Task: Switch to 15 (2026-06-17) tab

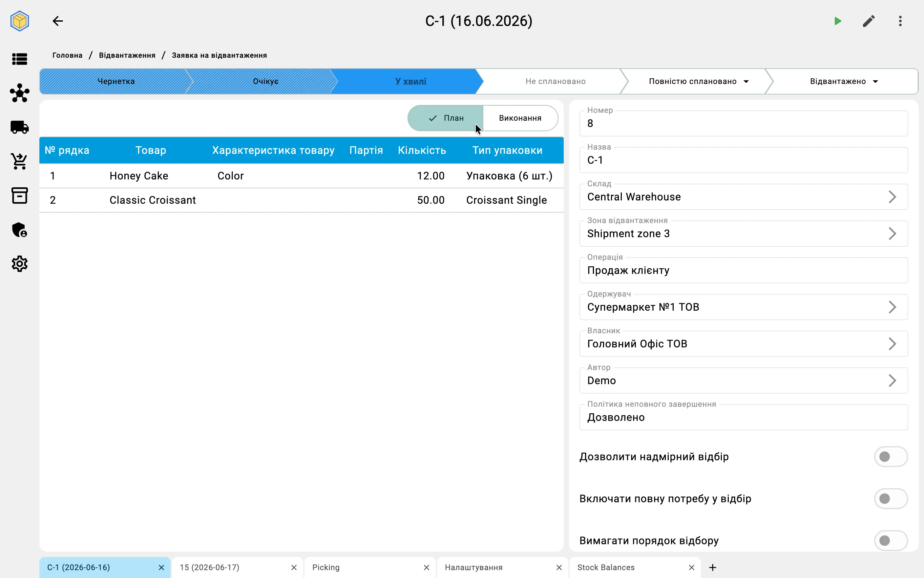Action: [x=238, y=567]
